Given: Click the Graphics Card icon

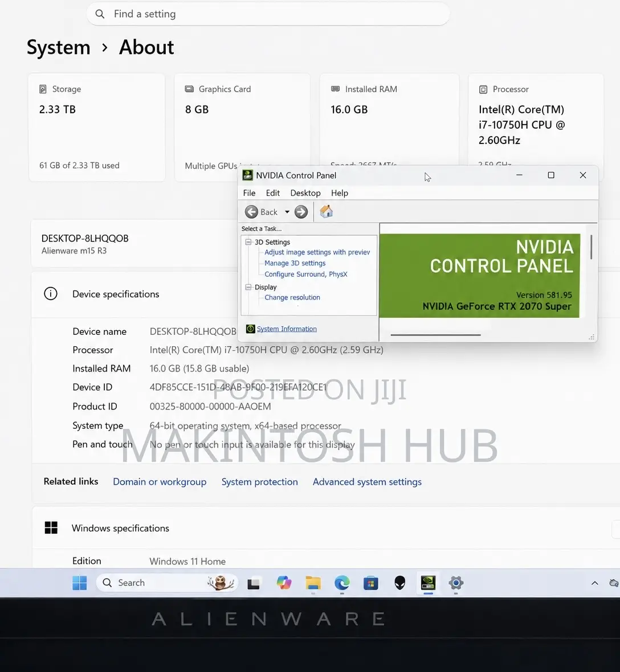Looking at the screenshot, I should coord(189,89).
